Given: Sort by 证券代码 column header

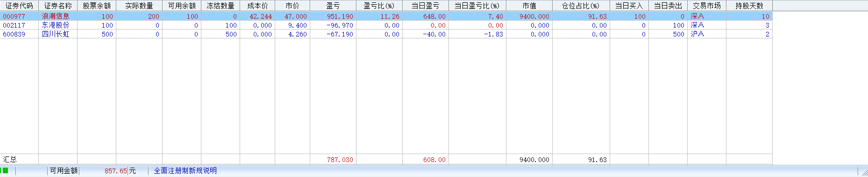Looking at the screenshot, I should pyautogui.click(x=19, y=6).
